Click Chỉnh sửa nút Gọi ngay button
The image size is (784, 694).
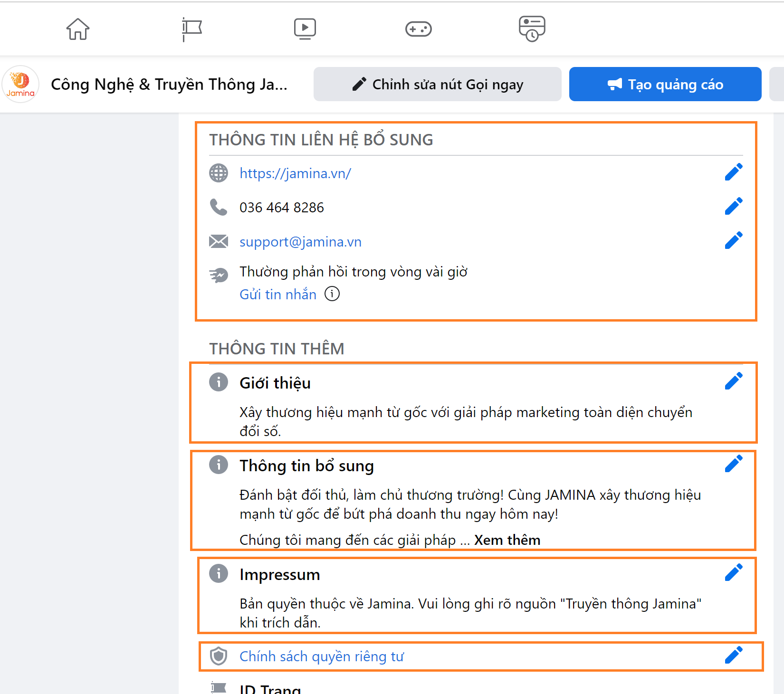(x=437, y=84)
